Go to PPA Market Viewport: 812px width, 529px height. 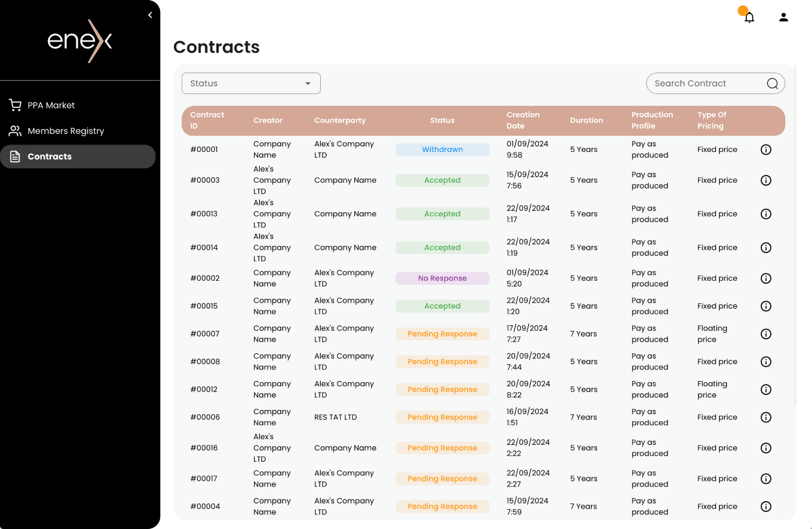tap(51, 106)
